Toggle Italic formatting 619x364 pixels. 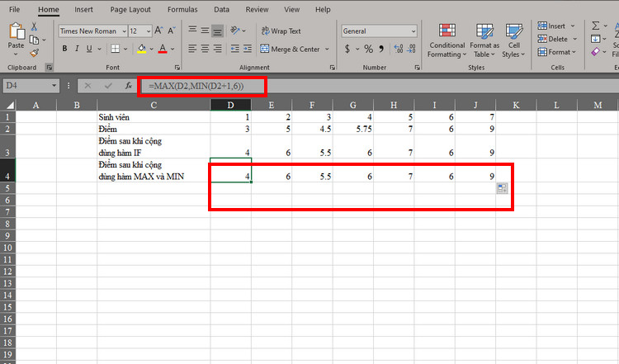pyautogui.click(x=77, y=49)
